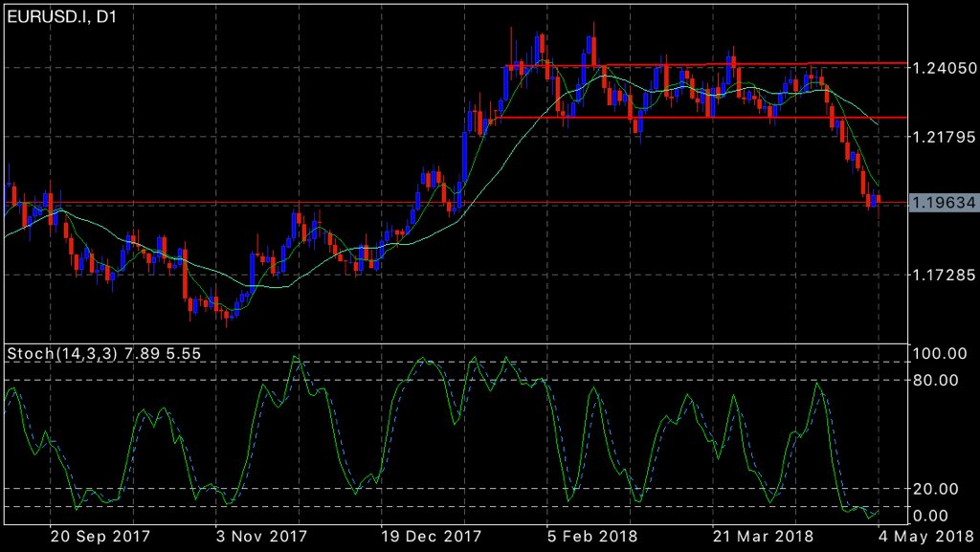This screenshot has height=552, width=980.
Task: Click the 19 Dec 2017 date label
Action: point(429,537)
